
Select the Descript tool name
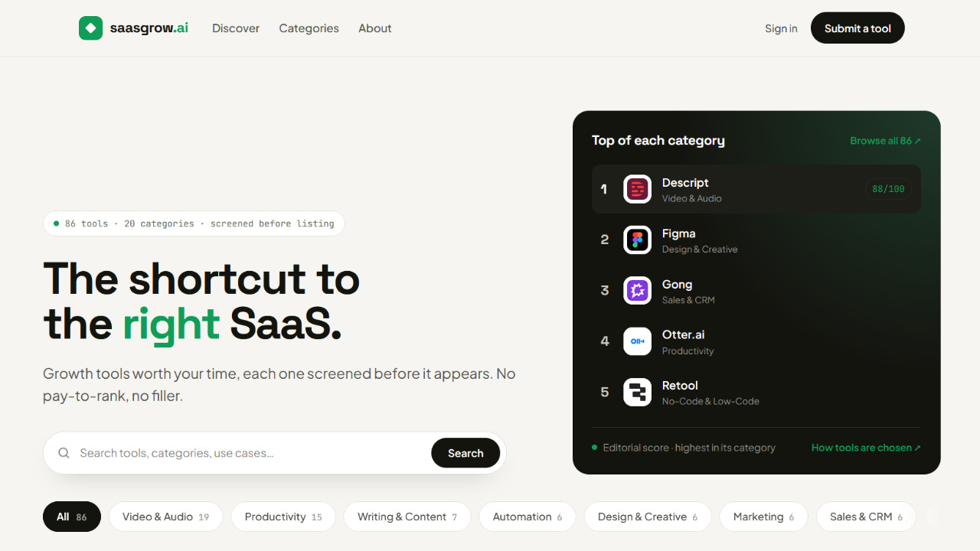coord(685,182)
